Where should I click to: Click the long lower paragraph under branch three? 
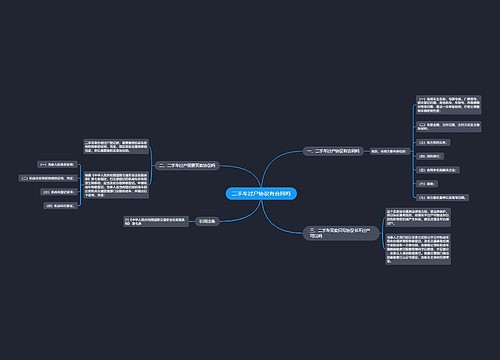418,249
